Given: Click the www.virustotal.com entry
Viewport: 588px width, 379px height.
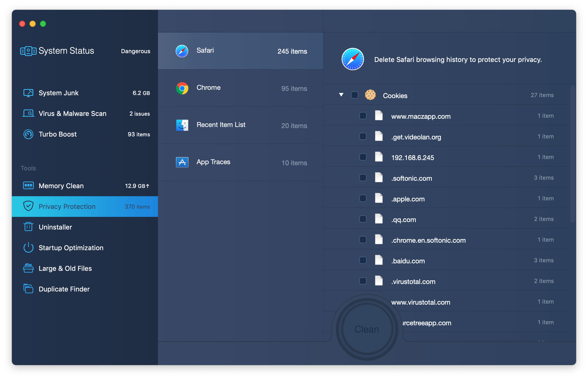Looking at the screenshot, I should pos(420,302).
